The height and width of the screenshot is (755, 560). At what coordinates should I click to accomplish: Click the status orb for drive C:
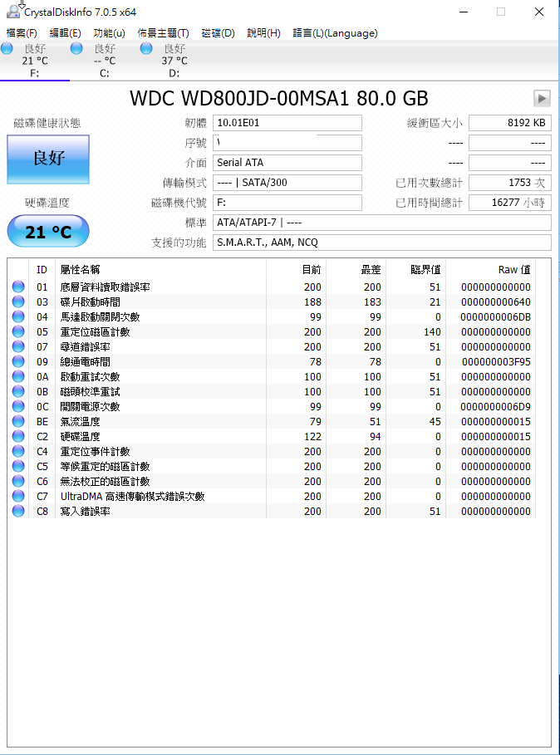[x=77, y=49]
